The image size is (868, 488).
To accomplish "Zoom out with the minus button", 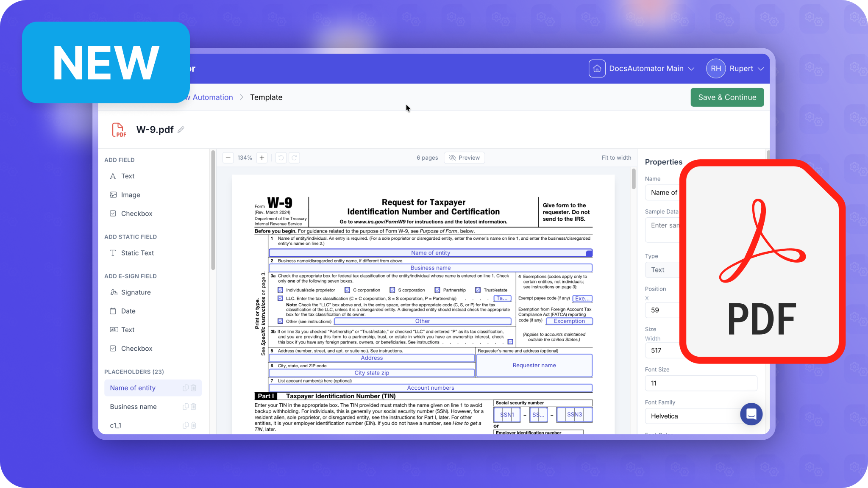I will [x=228, y=158].
